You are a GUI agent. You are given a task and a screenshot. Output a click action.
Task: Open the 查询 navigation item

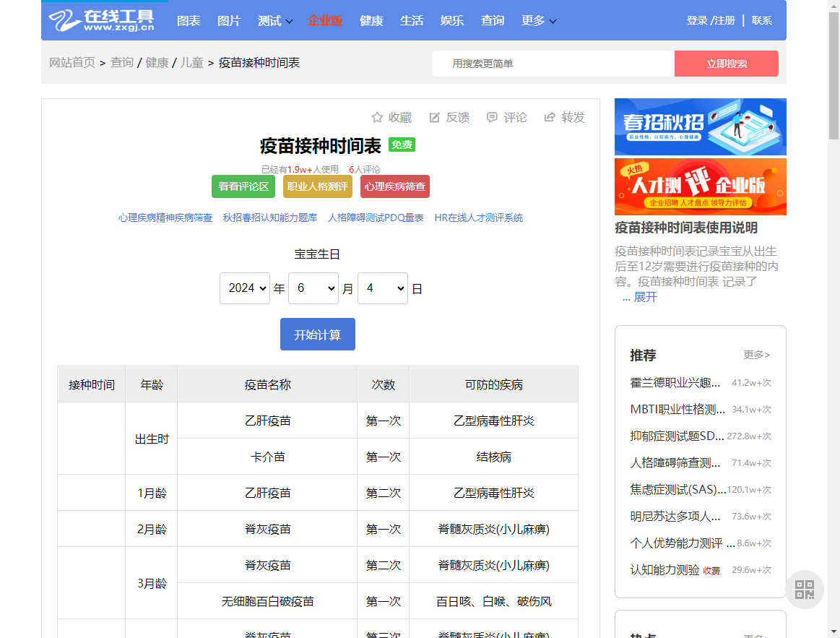click(x=493, y=20)
